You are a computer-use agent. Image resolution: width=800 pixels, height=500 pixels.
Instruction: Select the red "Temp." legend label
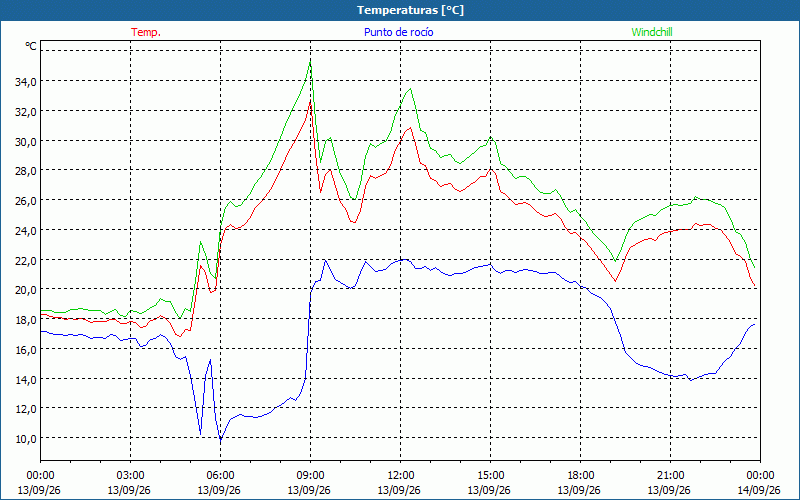click(x=146, y=32)
